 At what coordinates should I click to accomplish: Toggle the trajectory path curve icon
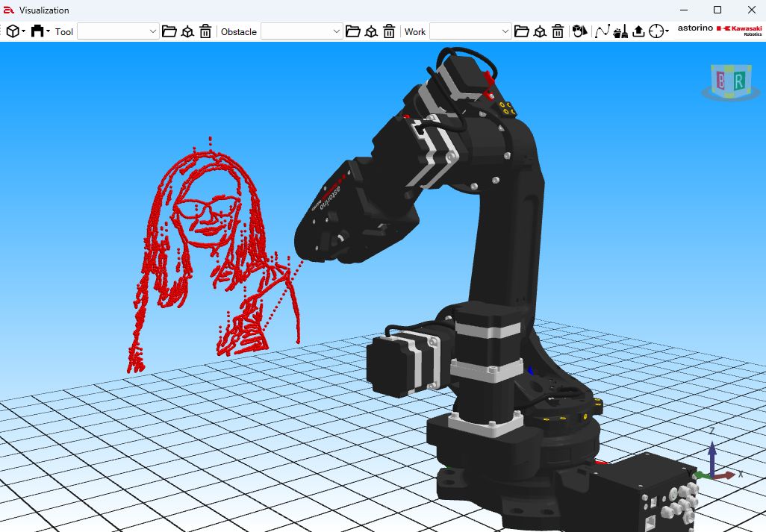tap(602, 31)
